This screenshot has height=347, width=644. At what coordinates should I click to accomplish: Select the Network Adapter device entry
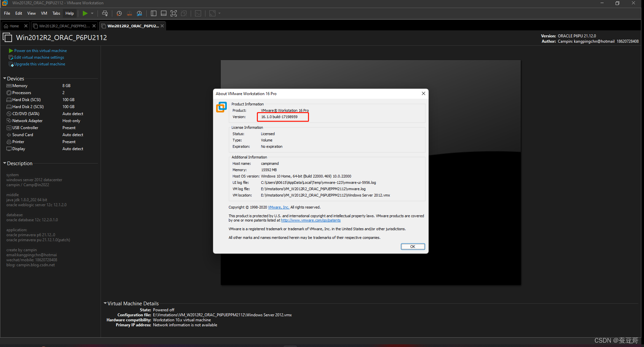click(27, 120)
